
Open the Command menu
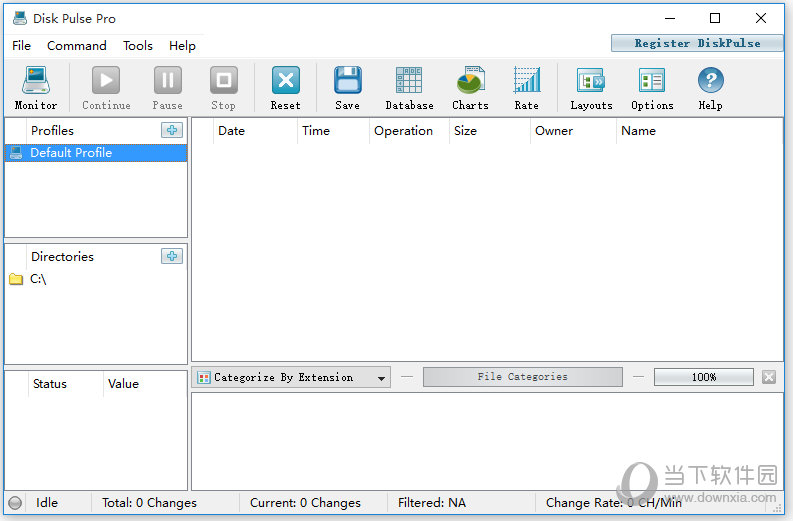pos(76,45)
